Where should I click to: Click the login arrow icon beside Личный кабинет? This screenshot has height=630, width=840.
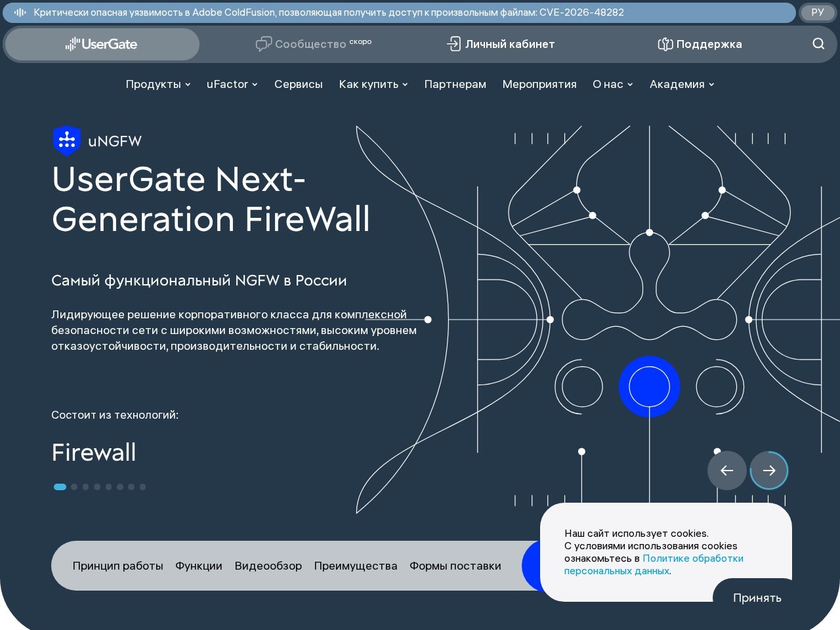pos(453,44)
